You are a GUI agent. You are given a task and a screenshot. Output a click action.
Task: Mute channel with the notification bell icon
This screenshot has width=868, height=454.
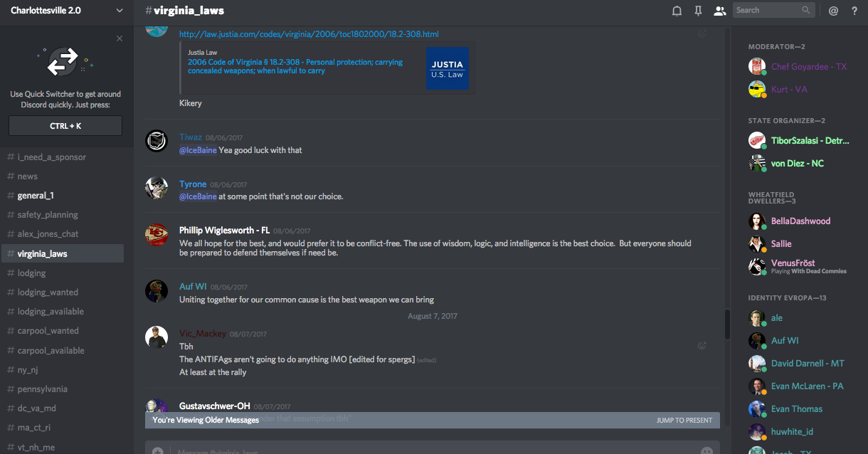click(x=677, y=11)
